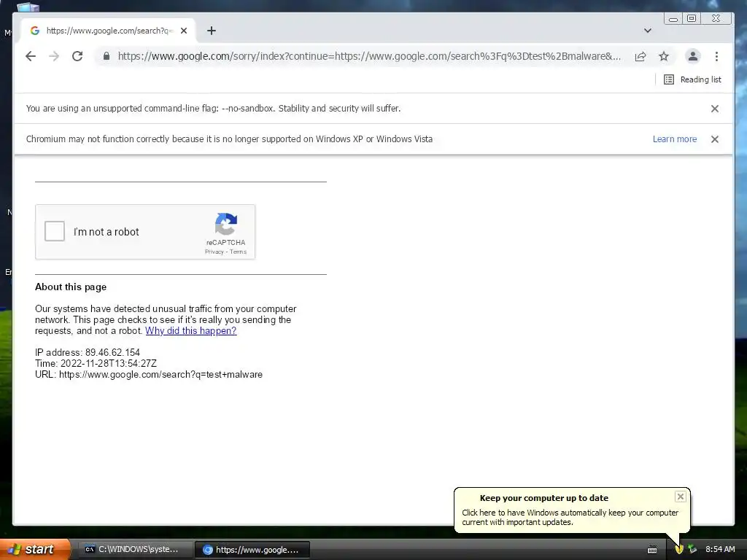
Task: Dismiss the Windows XP unsupported warning bar
Action: (x=715, y=139)
